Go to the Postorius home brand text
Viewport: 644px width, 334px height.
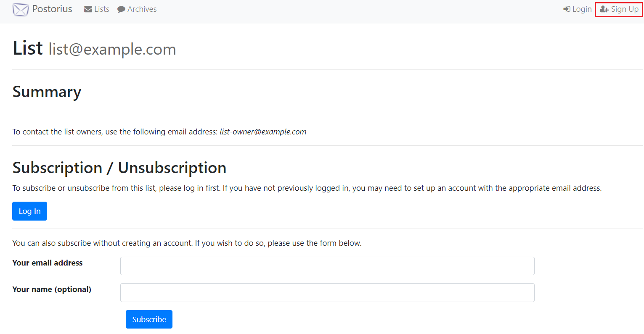pos(52,9)
